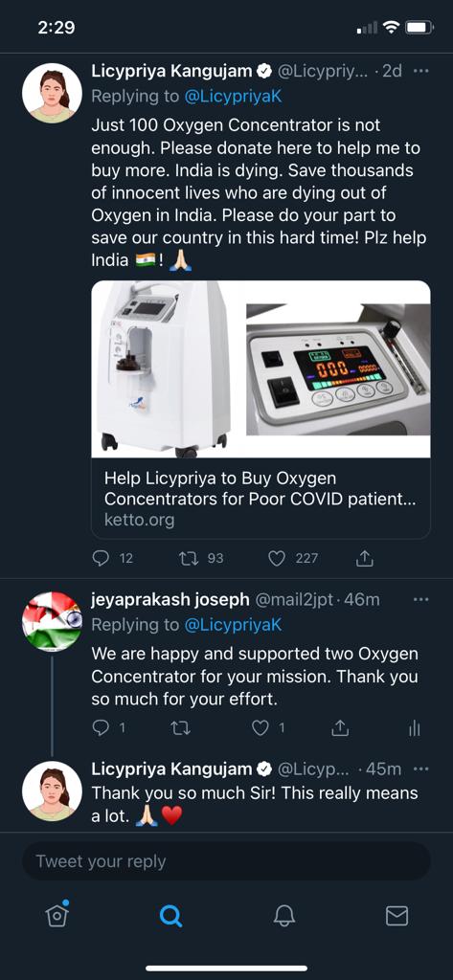Open more options for jeyaprakash joseph's tweet
The image size is (453, 980).
pos(421,599)
